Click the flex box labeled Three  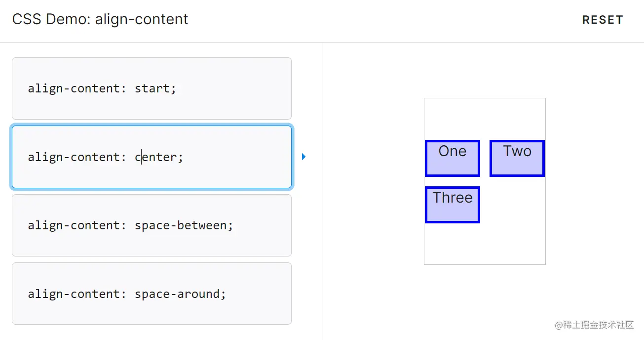coord(452,205)
